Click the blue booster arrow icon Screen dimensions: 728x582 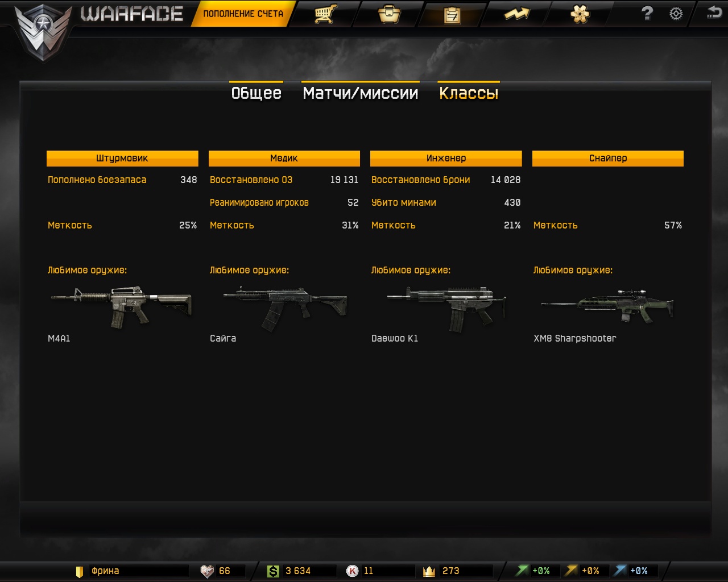coord(620,571)
